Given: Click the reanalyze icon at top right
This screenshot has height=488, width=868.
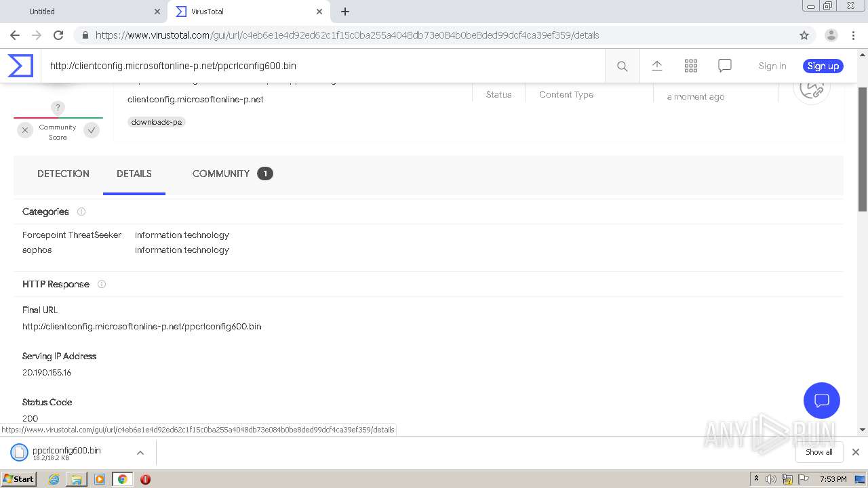Looking at the screenshot, I should point(812,87).
